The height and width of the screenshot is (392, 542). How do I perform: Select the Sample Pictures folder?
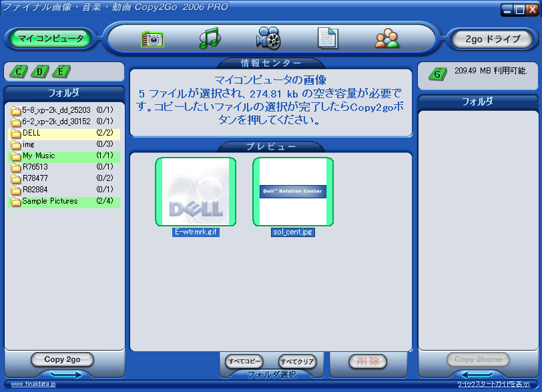64,201
